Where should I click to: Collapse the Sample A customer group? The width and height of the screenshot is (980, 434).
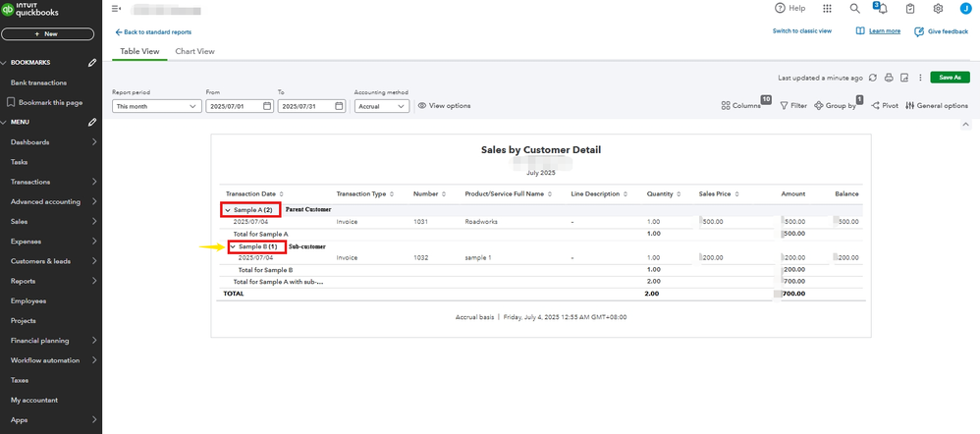tap(229, 209)
